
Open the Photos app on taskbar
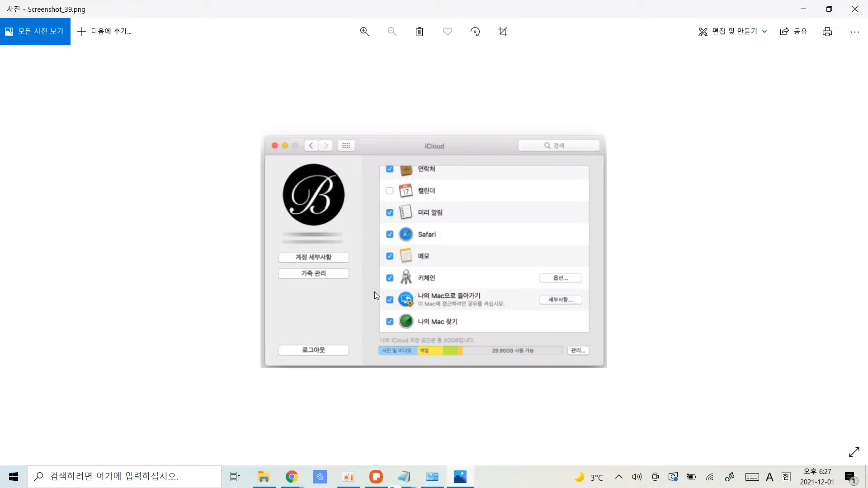(460, 477)
